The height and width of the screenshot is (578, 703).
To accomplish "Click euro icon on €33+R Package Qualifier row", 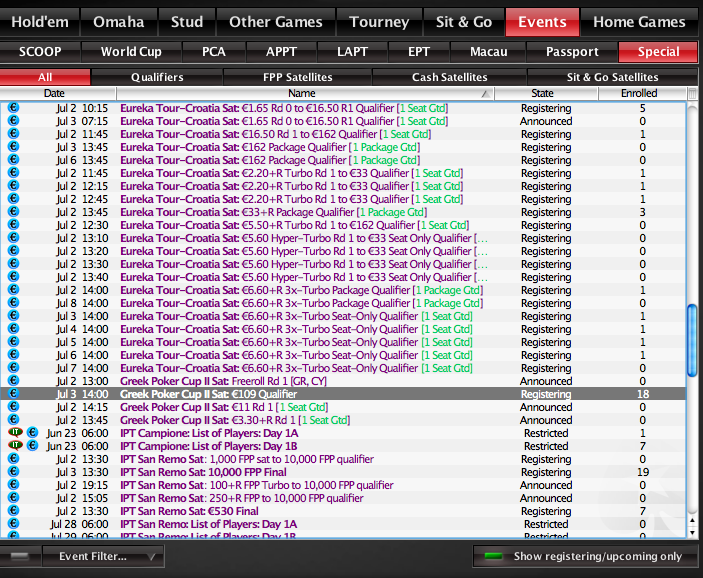I will click(x=13, y=211).
